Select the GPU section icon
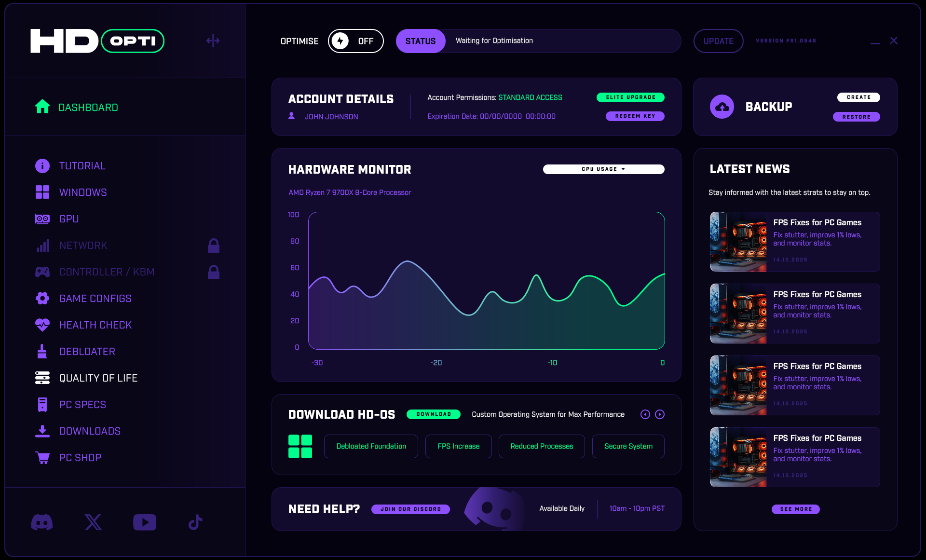The width and height of the screenshot is (926, 560). (42, 219)
